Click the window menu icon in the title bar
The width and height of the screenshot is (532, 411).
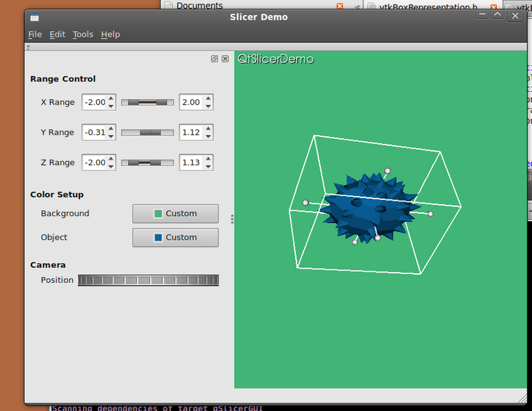click(x=35, y=17)
